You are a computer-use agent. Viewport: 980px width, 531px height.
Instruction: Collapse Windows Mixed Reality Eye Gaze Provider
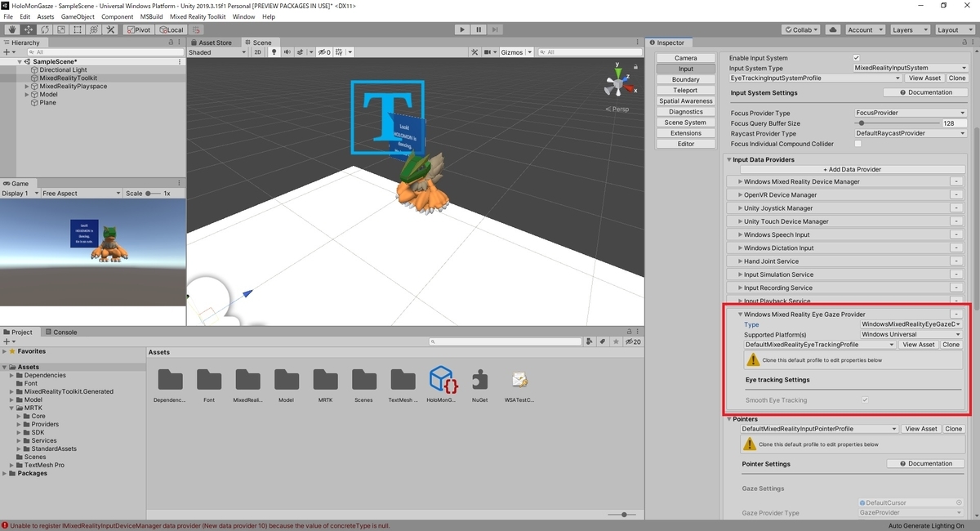pos(741,315)
